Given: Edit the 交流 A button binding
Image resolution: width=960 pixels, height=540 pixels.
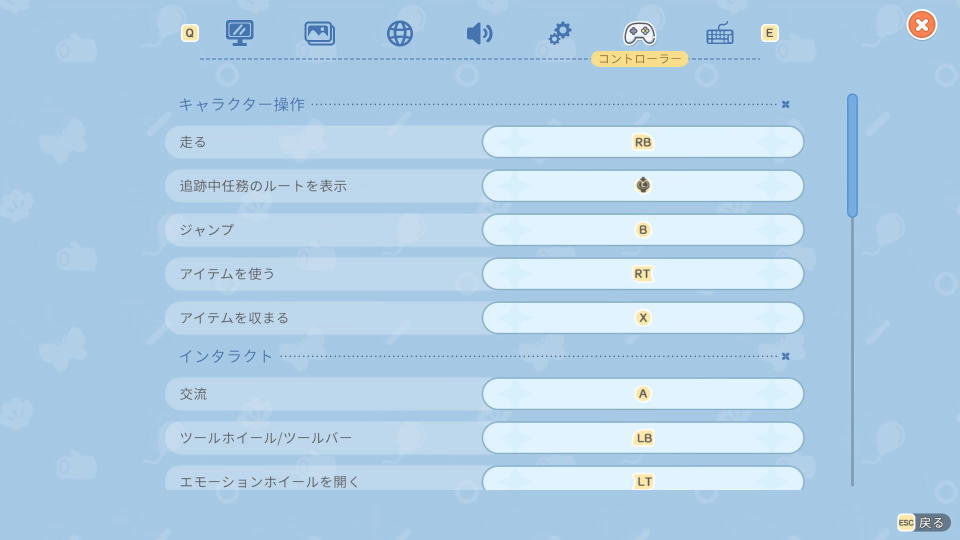Looking at the screenshot, I should pyautogui.click(x=643, y=394).
